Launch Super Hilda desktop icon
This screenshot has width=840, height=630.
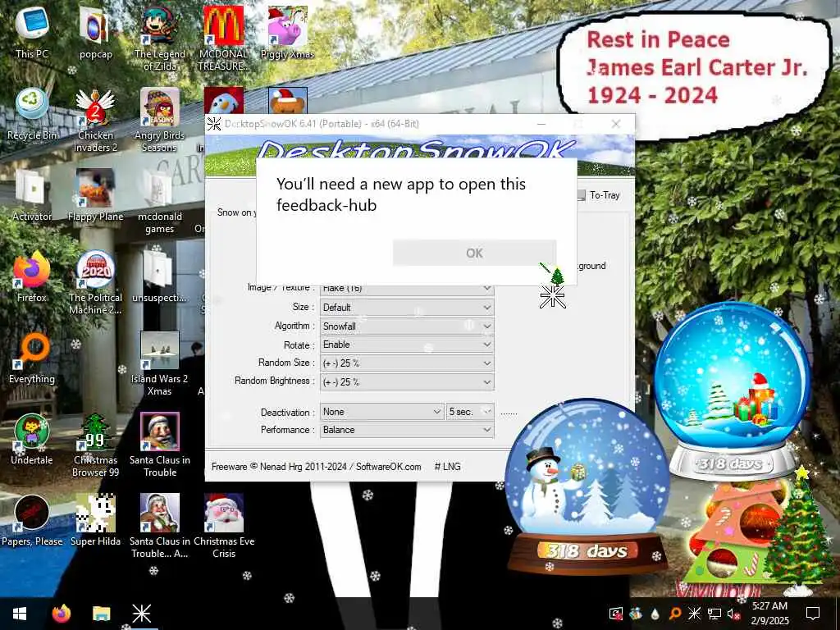(x=95, y=521)
